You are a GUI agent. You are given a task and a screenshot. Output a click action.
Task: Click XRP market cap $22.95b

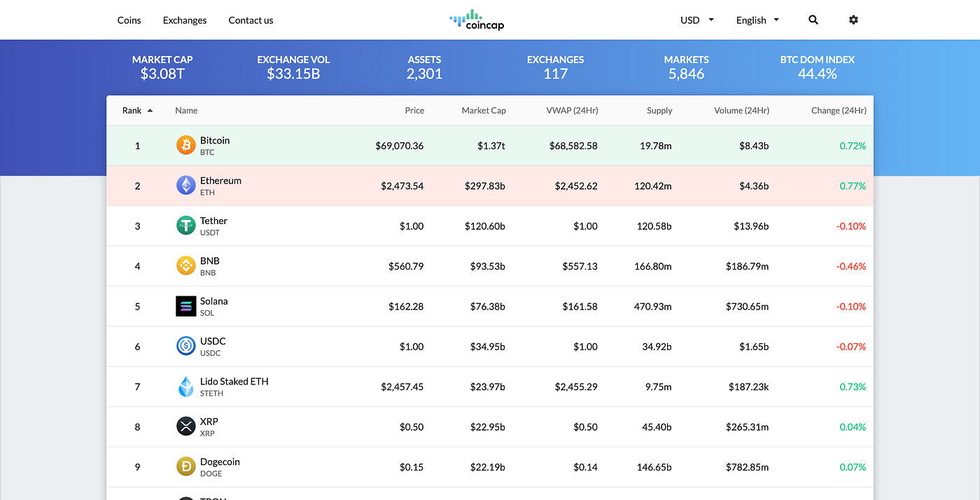488,427
